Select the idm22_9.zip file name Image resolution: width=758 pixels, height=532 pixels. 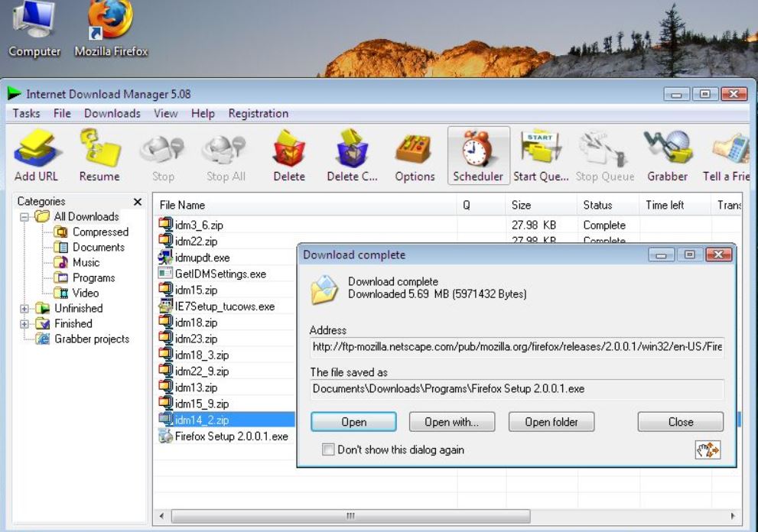tap(202, 371)
